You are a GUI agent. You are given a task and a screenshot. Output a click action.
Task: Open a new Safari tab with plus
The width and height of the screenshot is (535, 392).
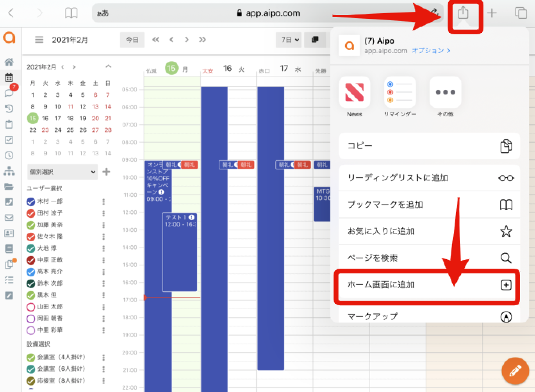coord(492,13)
